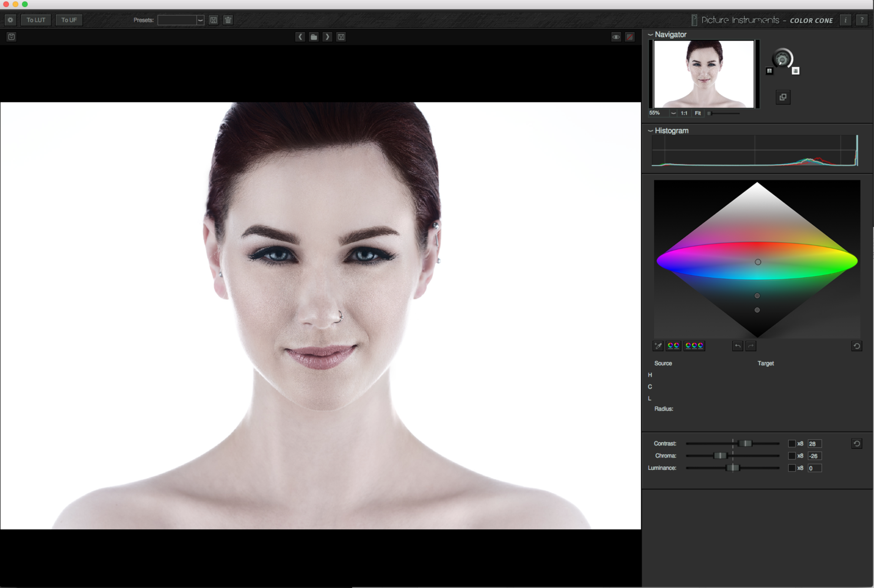Open the zoom percentage dropdown
The height and width of the screenshot is (588, 874).
673,113
